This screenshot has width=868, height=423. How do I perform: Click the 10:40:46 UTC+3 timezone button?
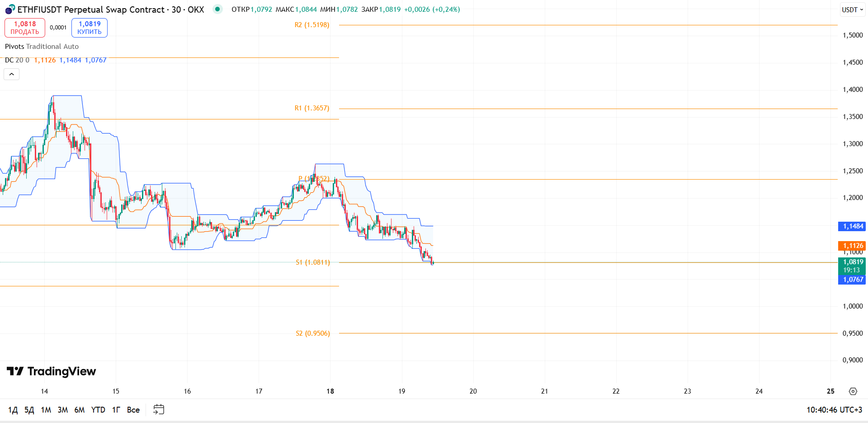(834, 410)
